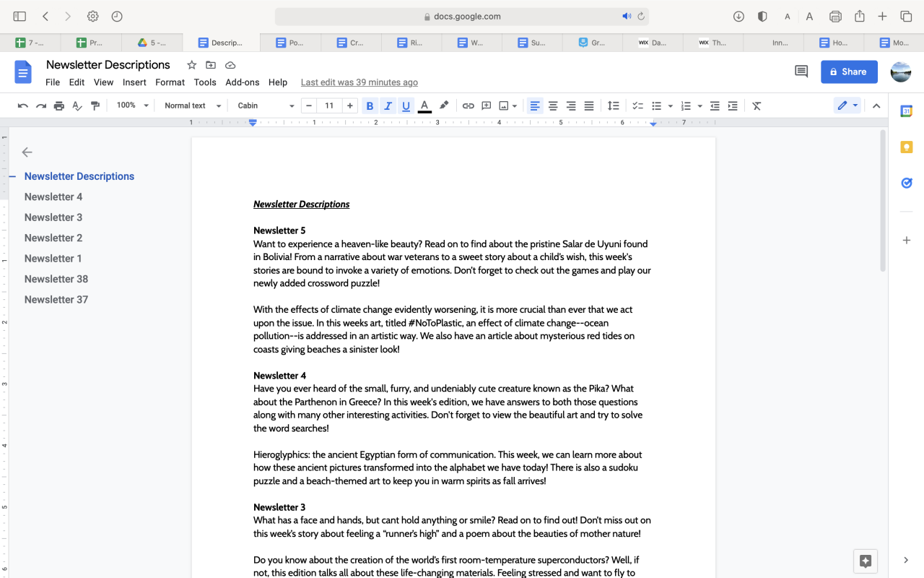924x578 pixels.
Task: Apply a numbered list
Action: [686, 105]
